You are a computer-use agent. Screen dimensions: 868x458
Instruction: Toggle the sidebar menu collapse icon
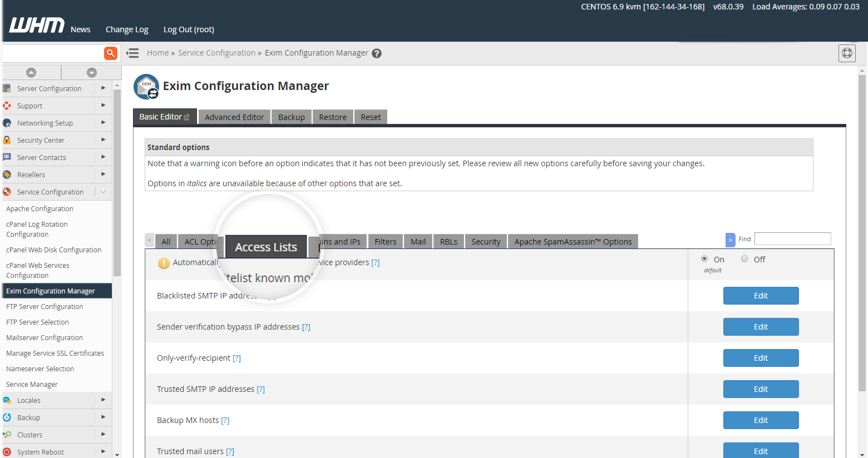(x=132, y=53)
